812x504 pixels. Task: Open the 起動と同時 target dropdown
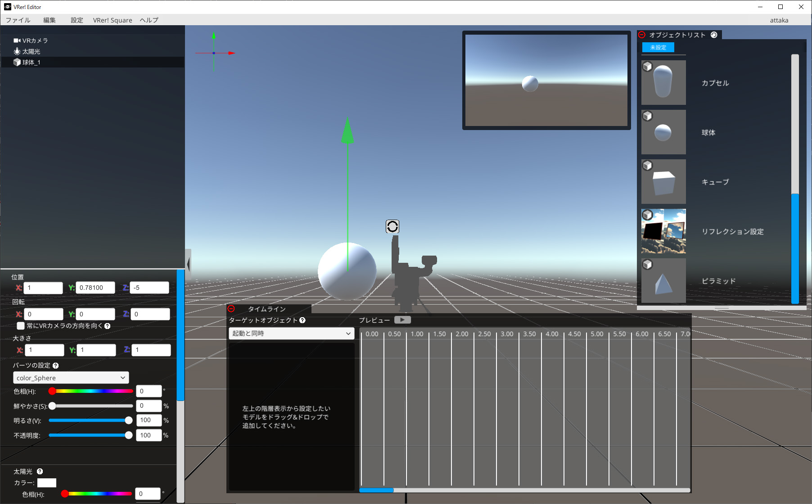[292, 333]
